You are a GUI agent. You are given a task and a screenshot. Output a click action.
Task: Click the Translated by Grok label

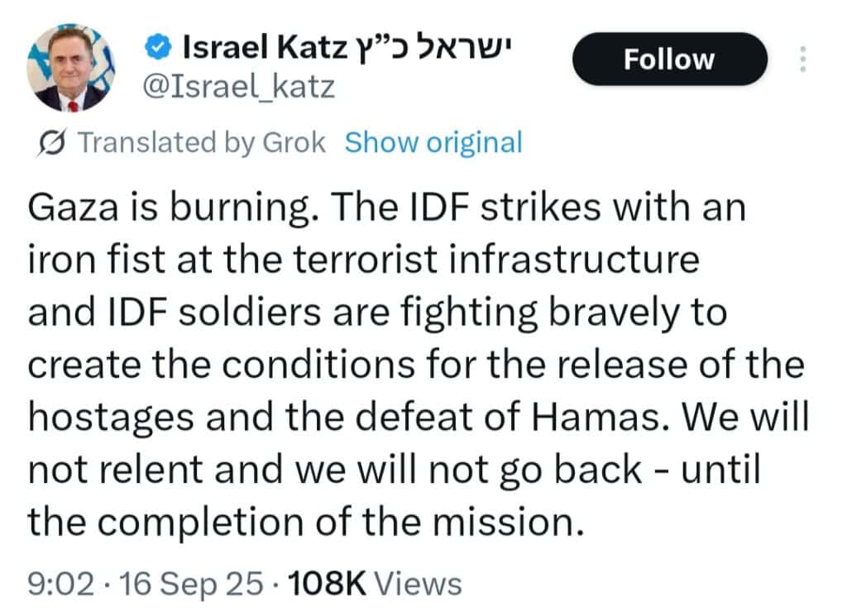pyautogui.click(x=202, y=143)
